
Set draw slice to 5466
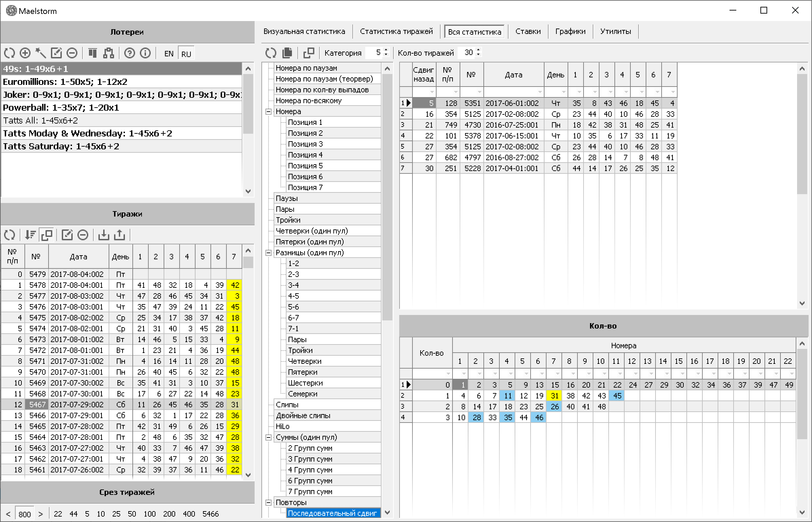(x=210, y=514)
